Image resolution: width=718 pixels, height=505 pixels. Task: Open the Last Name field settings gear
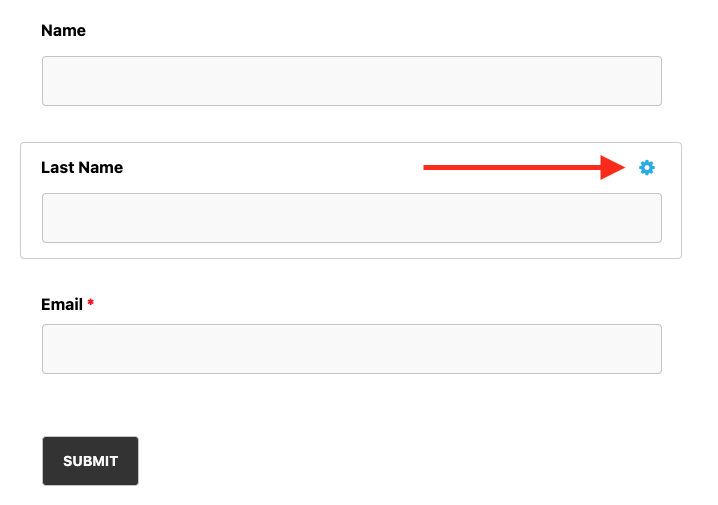647,168
